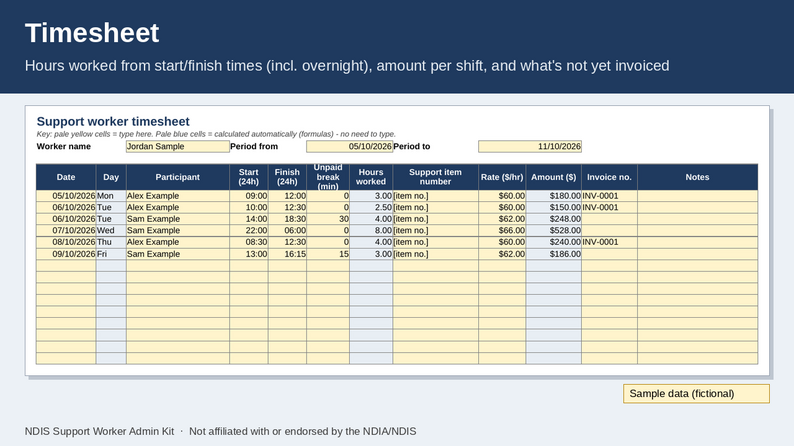Click the Worker name label
This screenshot has width=794, height=446.
pos(63,146)
